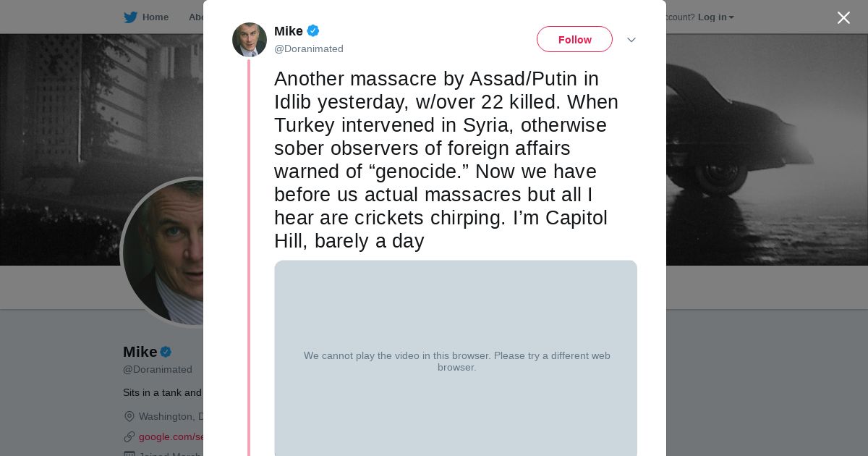
Task: Expand the tweet options chevron beside Follow
Action: (631, 40)
